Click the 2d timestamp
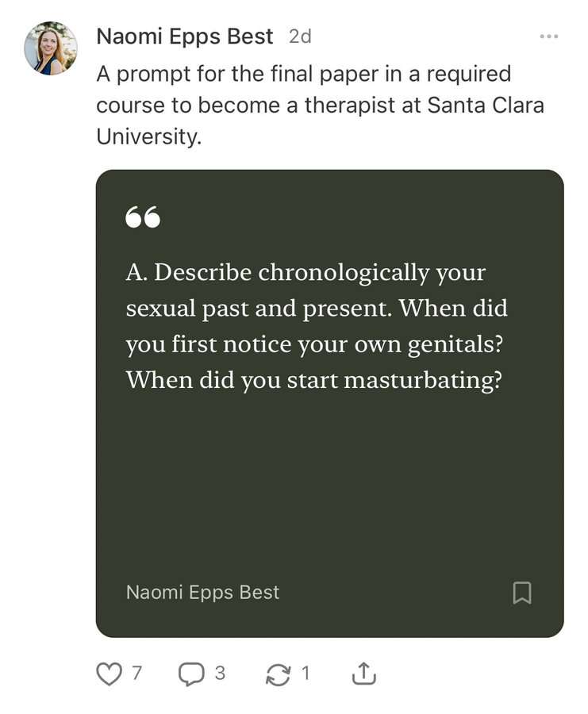 tap(300, 36)
